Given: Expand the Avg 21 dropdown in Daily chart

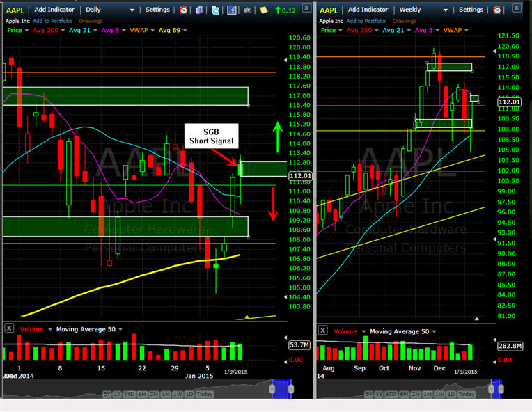Looking at the screenshot, I should pos(95,31).
